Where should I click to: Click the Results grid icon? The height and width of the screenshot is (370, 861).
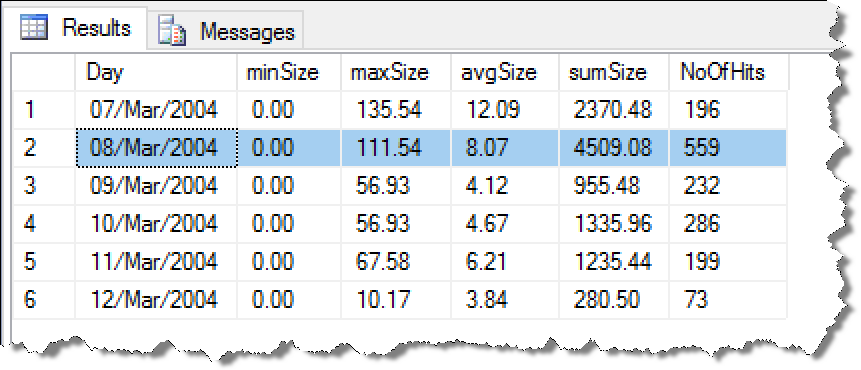click(x=34, y=27)
